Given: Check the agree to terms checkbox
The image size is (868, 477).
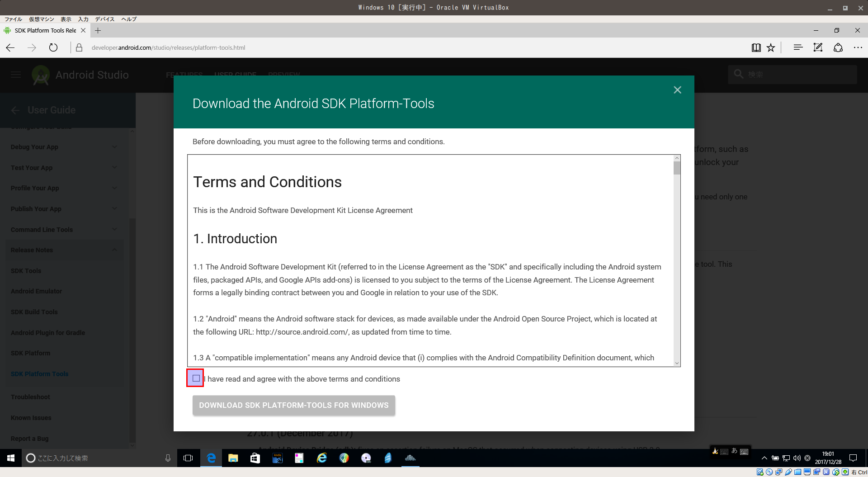Looking at the screenshot, I should tap(196, 378).
